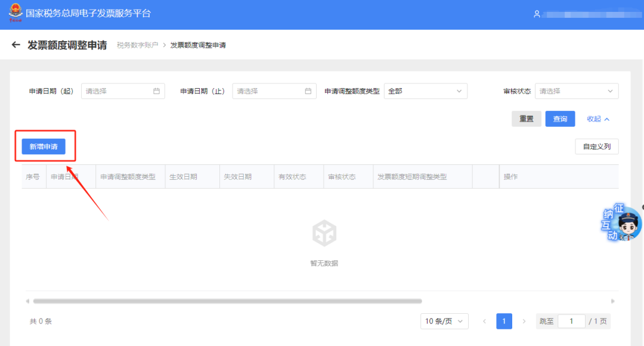Change page size via 10条/页 dropdown
This screenshot has height=346, width=644.
444,321
